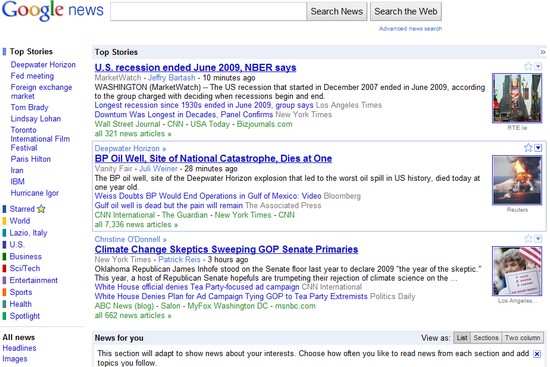Select Starred section in sidebar
This screenshot has height=367, width=550.
pos(22,209)
